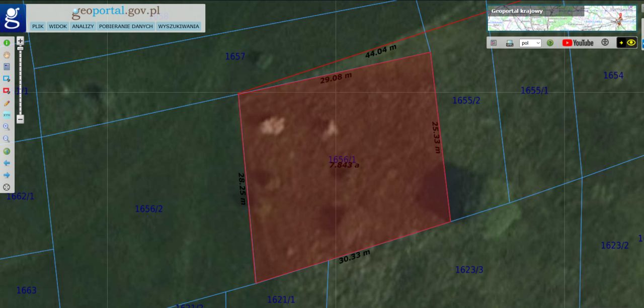
Task: Click the map scale monitor icon
Action: [509, 43]
